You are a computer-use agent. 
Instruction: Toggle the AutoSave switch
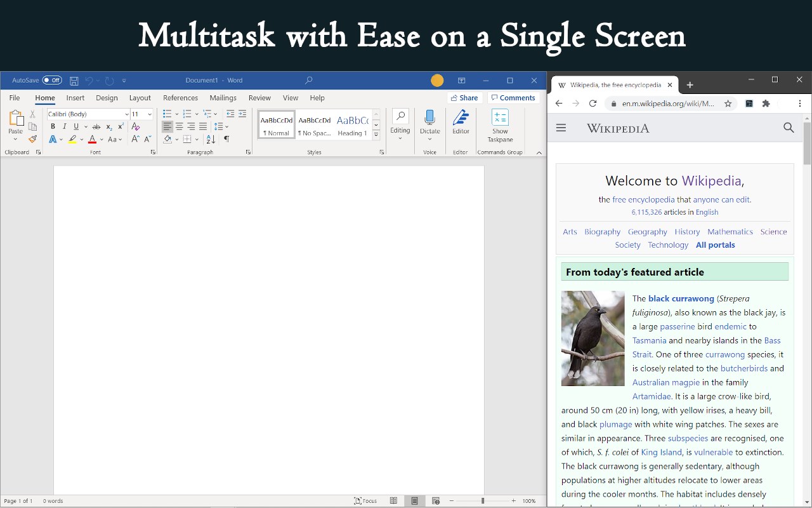click(x=52, y=80)
